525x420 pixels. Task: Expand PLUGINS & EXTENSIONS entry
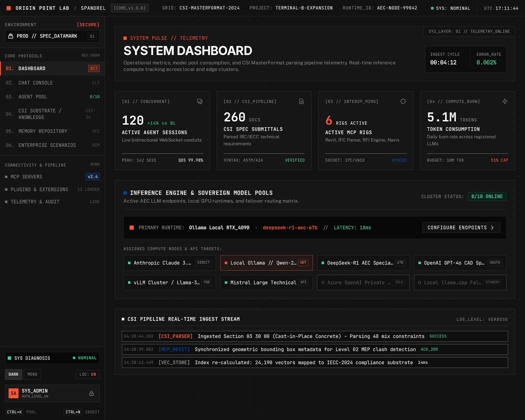tap(52, 189)
